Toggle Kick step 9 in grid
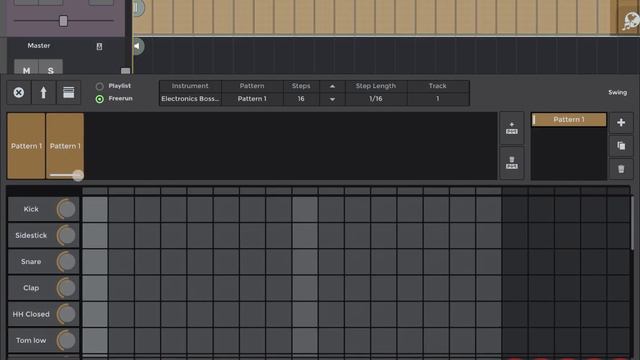This screenshot has height=360, width=640. click(x=304, y=209)
